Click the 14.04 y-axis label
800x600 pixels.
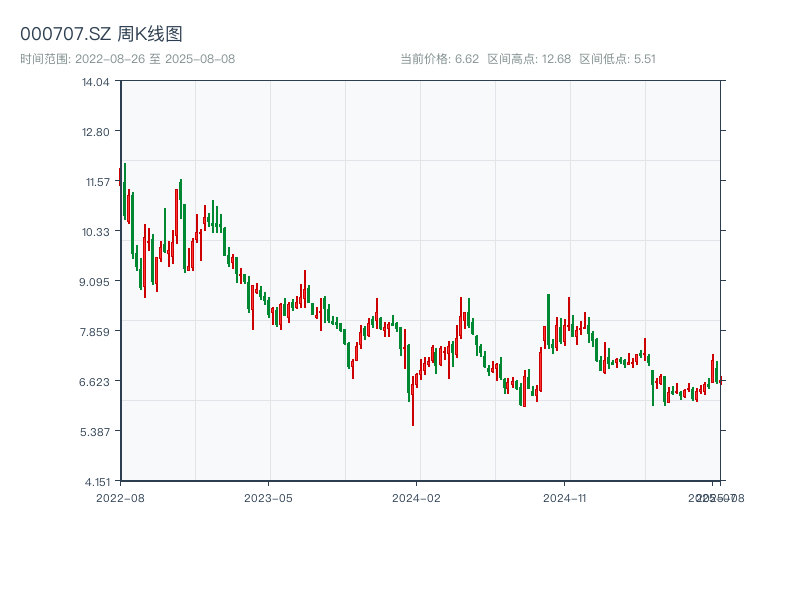(x=96, y=82)
